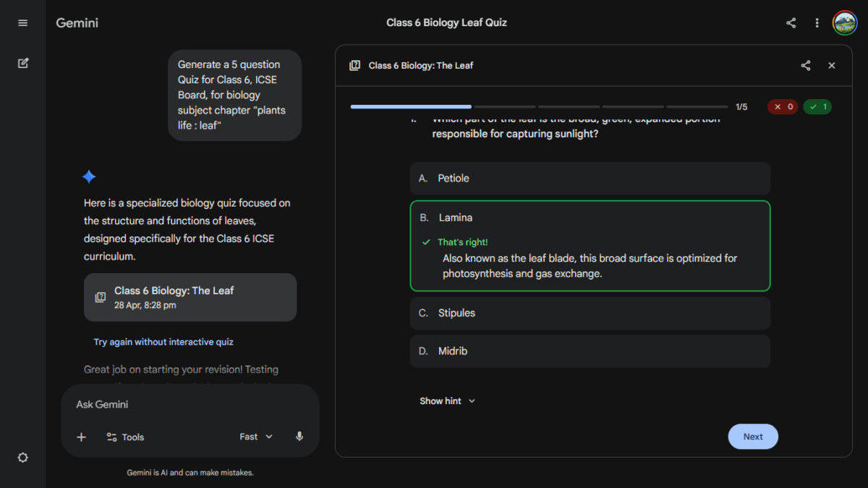Open the main menu hamburger icon
This screenshot has height=488, width=868.
[x=22, y=23]
